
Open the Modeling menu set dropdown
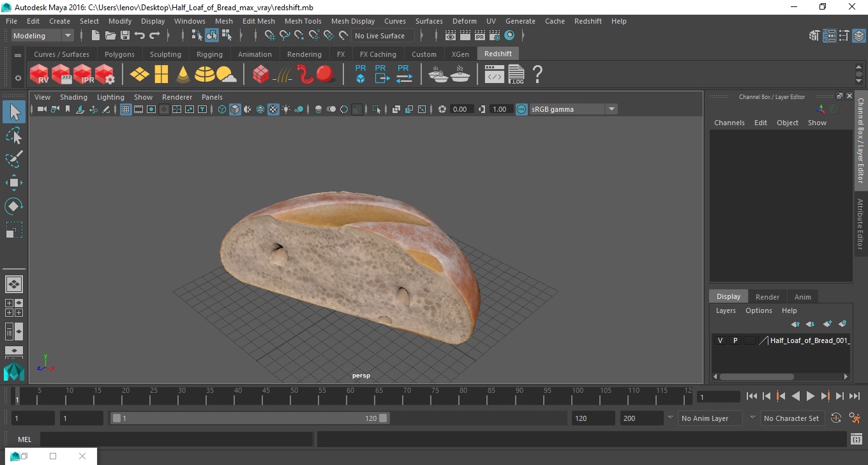click(42, 36)
